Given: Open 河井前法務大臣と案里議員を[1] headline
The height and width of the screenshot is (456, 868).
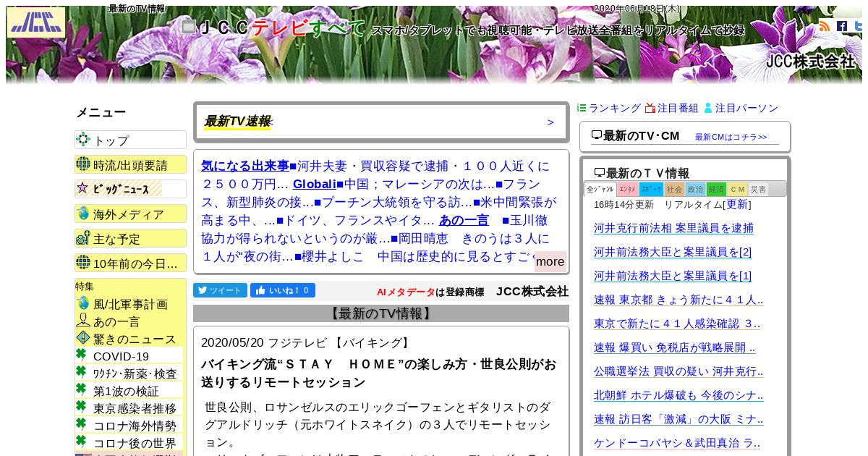Looking at the screenshot, I should point(673,276).
